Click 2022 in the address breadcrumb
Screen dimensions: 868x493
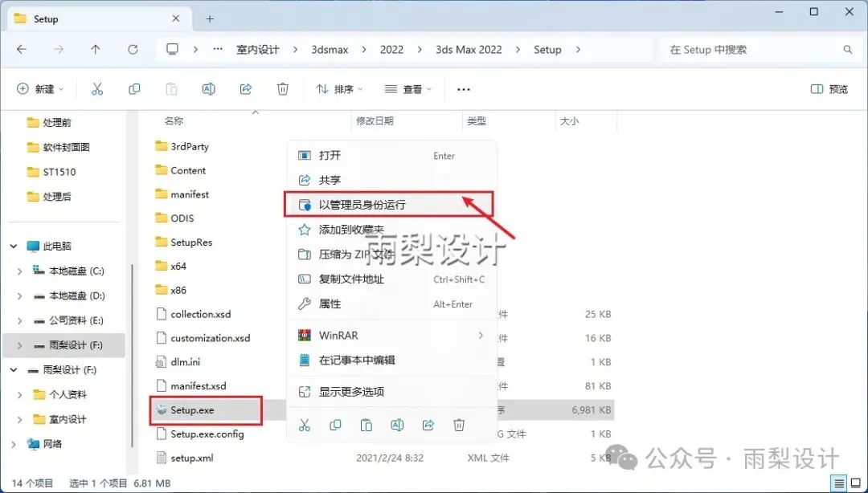click(x=391, y=50)
